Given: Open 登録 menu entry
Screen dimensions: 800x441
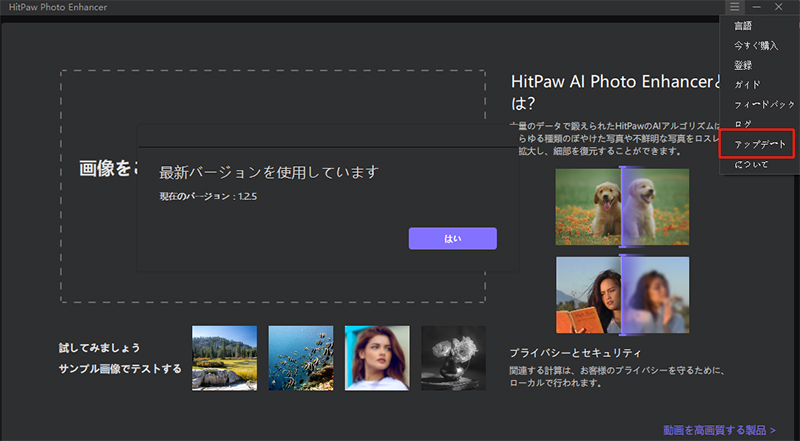Looking at the screenshot, I should click(x=743, y=65).
